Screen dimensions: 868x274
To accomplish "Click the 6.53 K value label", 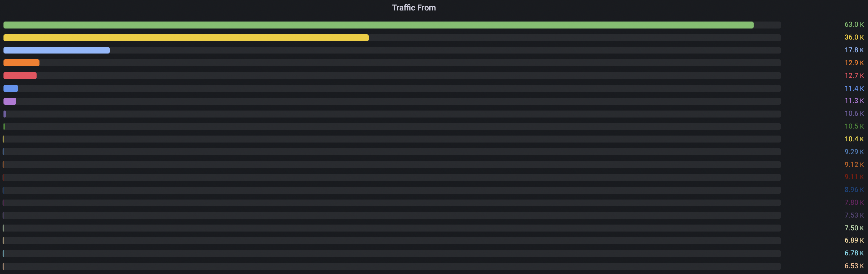I will click(x=854, y=266).
